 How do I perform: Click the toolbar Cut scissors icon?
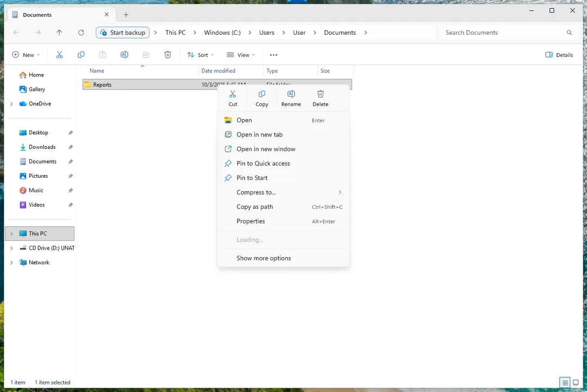click(59, 55)
